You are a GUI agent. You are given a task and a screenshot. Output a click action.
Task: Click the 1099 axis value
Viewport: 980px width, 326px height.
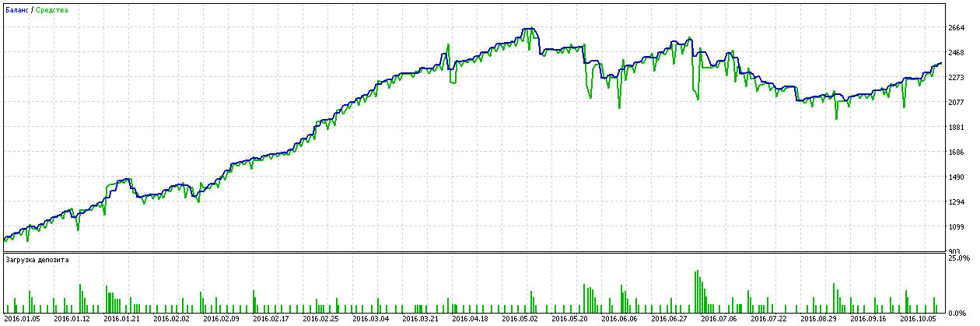tap(956, 227)
